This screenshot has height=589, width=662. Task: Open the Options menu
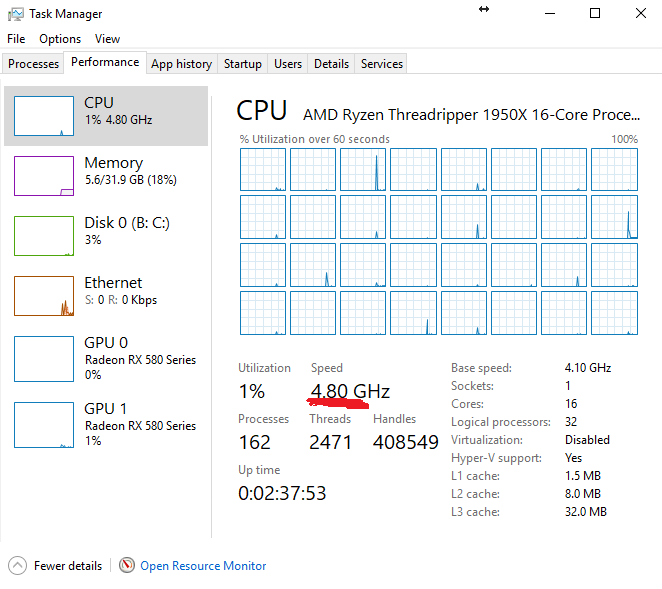(x=60, y=39)
